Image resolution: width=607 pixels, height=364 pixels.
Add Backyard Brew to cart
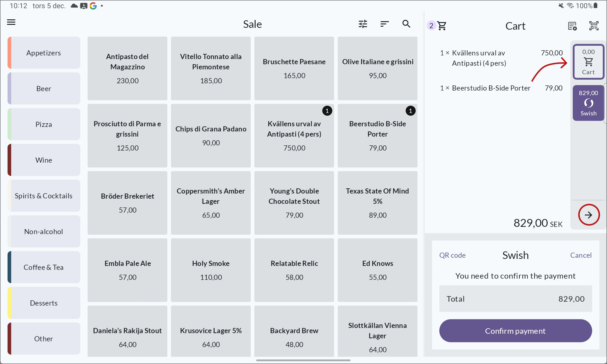294,331
